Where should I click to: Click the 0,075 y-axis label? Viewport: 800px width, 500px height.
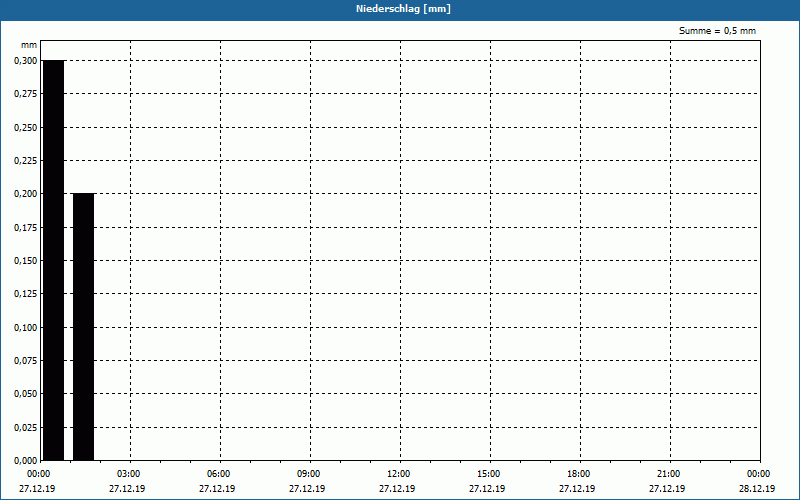point(26,361)
